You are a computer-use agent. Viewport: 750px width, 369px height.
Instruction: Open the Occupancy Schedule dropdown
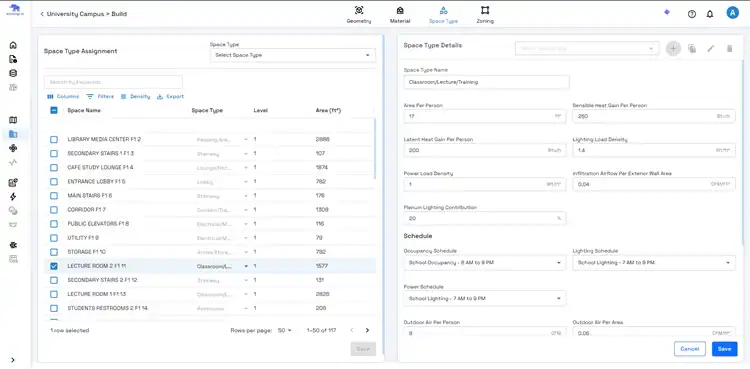tap(485, 263)
